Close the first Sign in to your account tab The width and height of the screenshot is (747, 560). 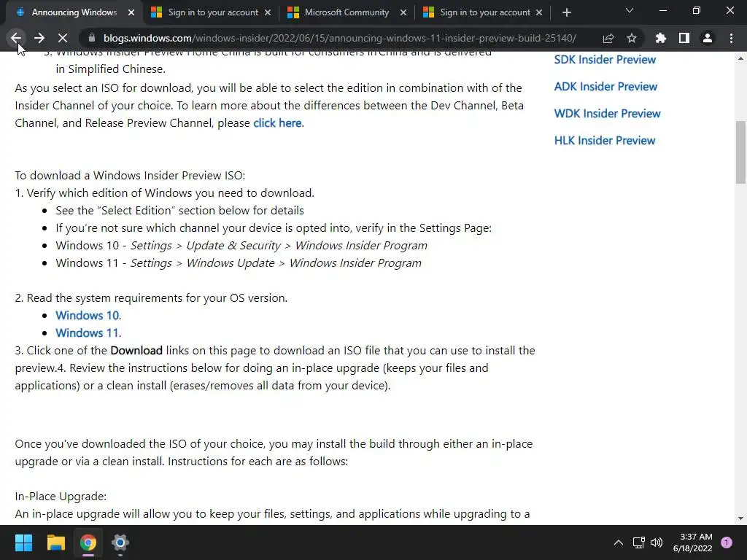(268, 12)
